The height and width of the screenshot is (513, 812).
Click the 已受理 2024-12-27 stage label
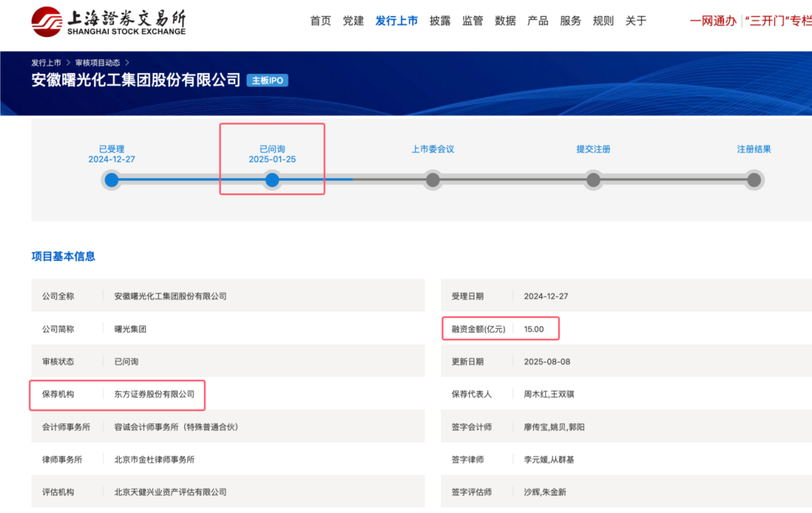(x=111, y=154)
